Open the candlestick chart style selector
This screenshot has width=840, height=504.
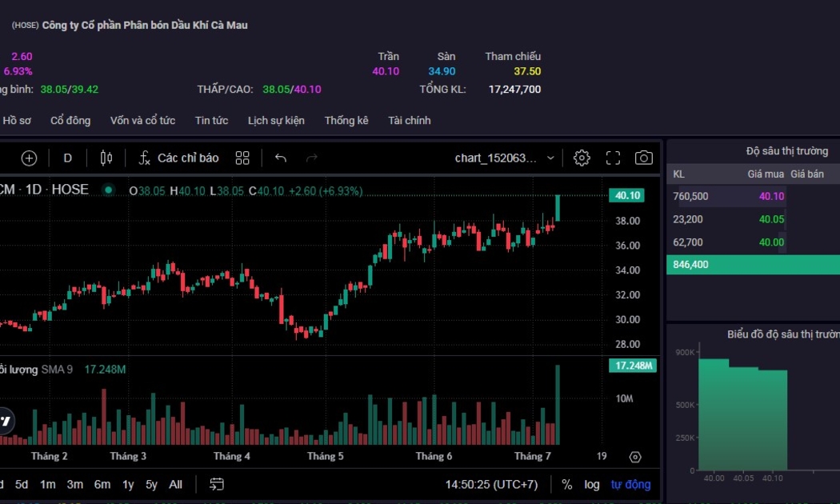click(106, 158)
